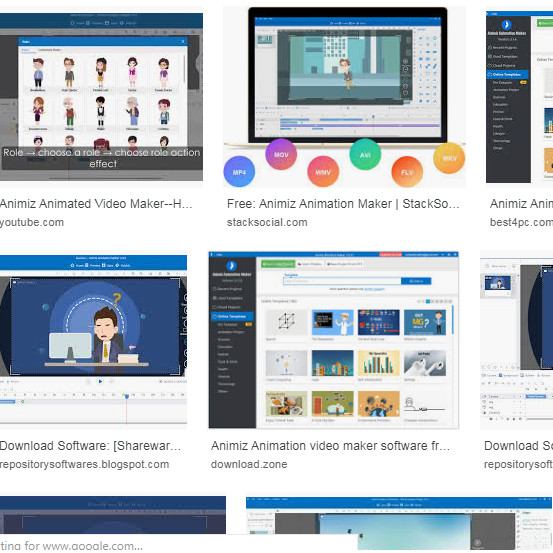
Task: Open the online templates grid thumbnail from download.zone
Action: point(334,340)
